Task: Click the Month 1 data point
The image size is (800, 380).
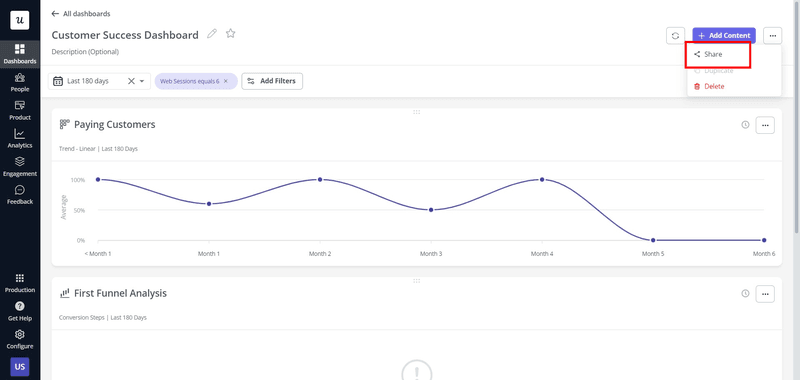Action: 209,204
